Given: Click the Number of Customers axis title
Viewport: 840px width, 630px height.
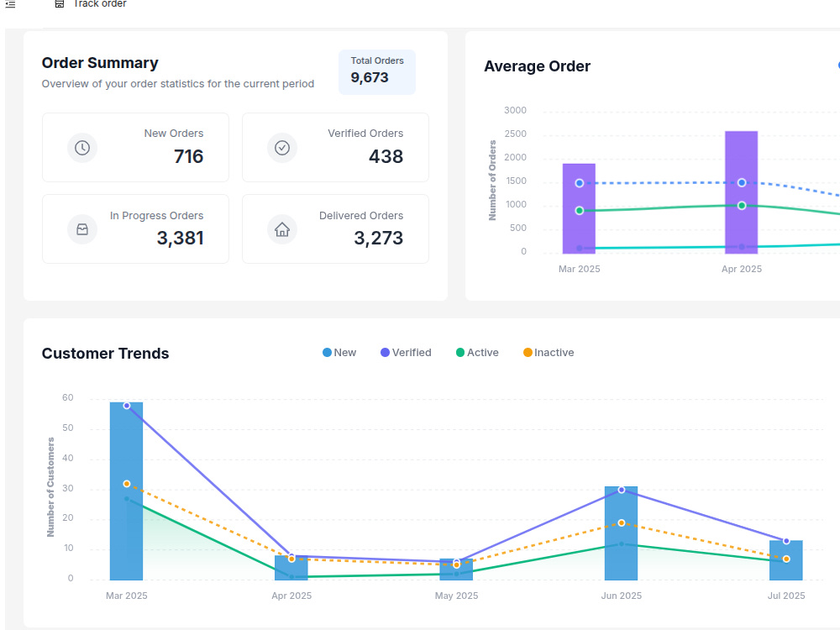Looking at the screenshot, I should tap(51, 487).
